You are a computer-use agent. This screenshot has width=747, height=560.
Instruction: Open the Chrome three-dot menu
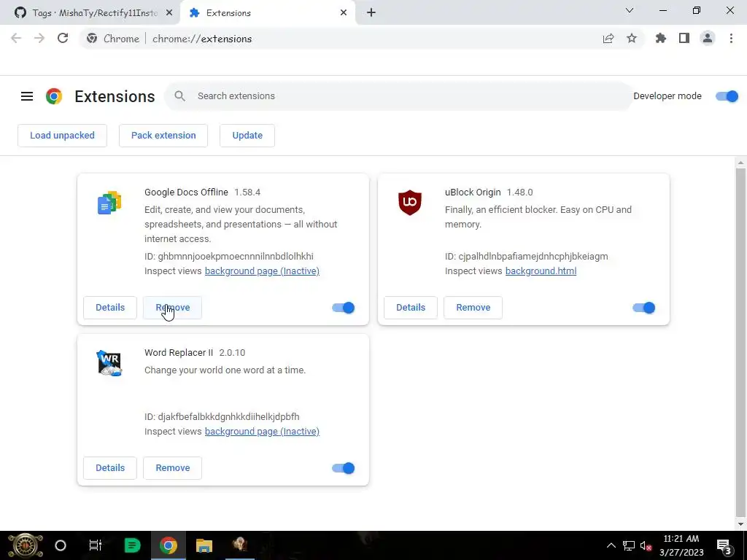731,39
